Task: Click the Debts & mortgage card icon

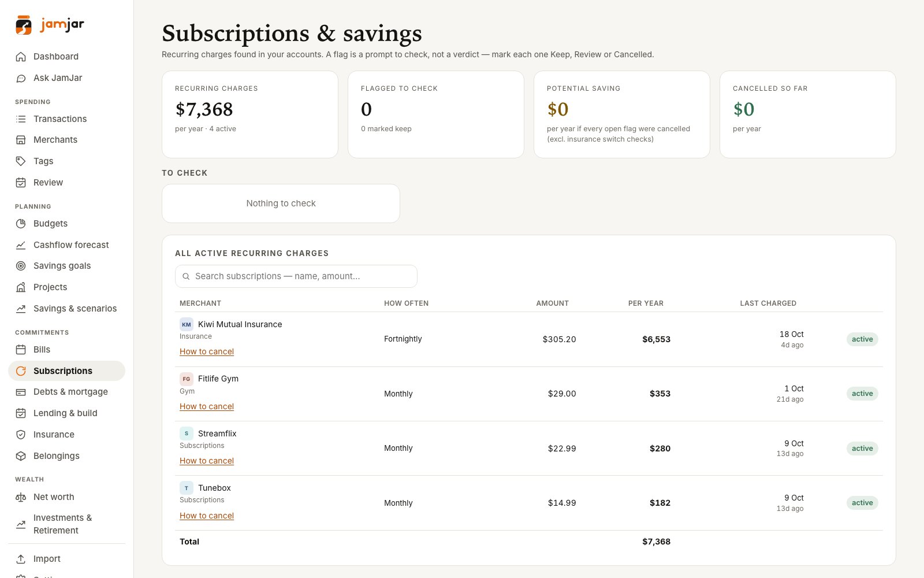Action: pyautogui.click(x=21, y=392)
